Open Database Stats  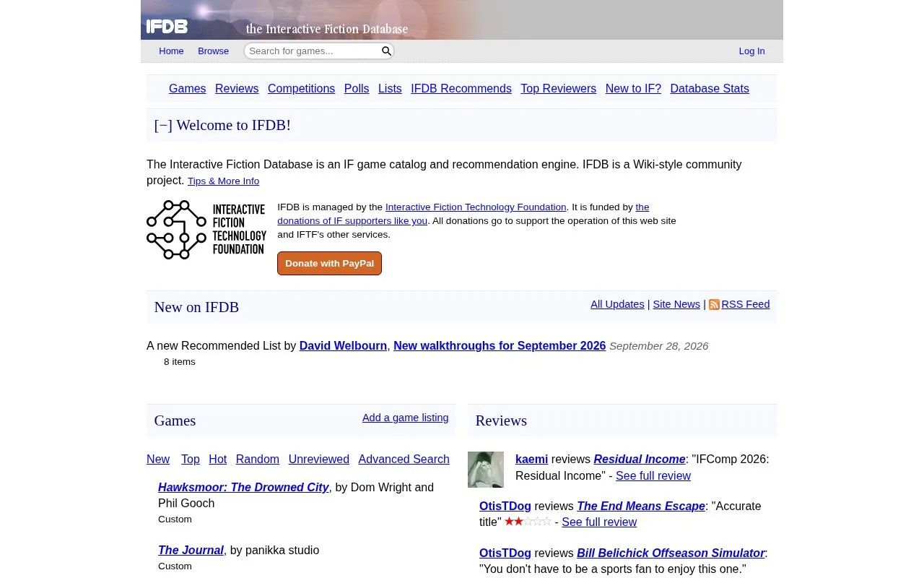pos(710,88)
